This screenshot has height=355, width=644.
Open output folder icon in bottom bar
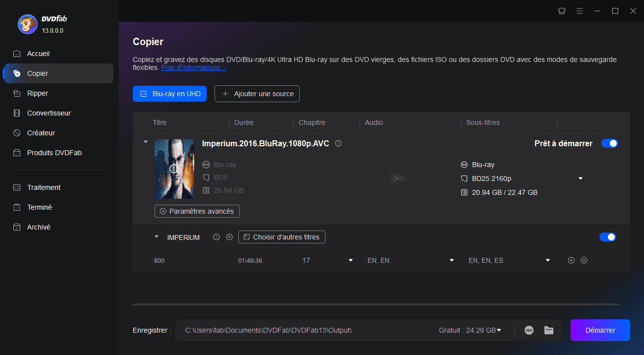point(548,330)
